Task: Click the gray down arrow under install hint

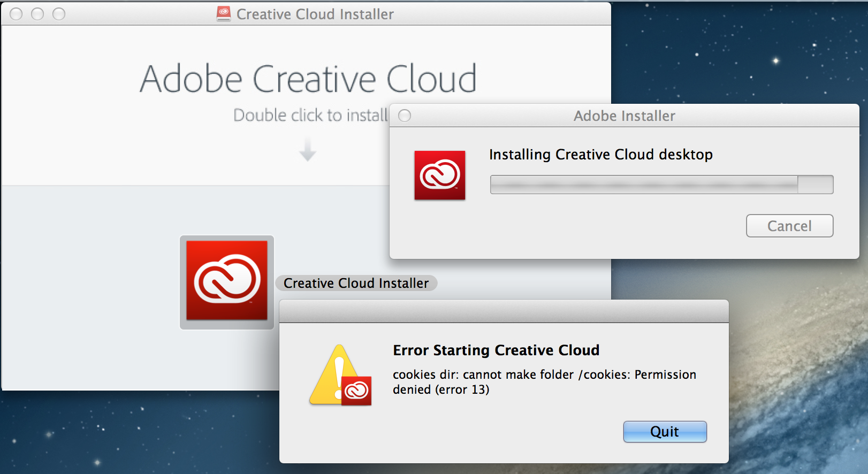Action: coord(307,149)
